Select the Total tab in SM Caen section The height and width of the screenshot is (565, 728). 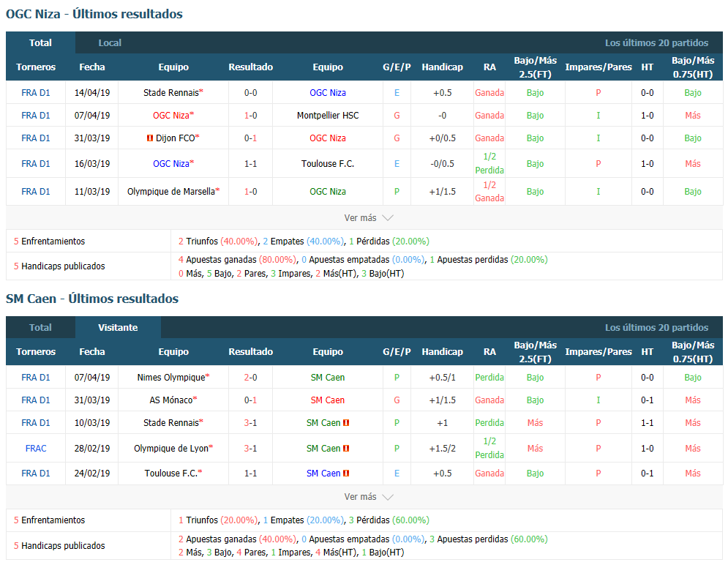tap(40, 327)
